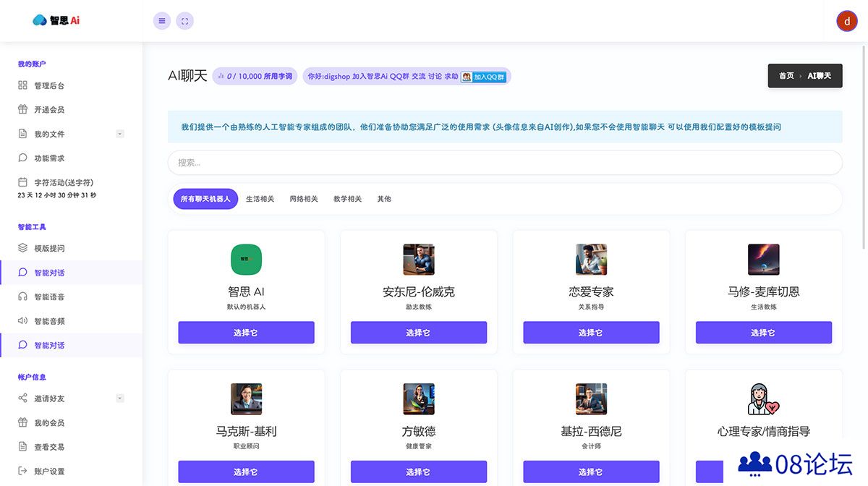Click the 马修-麦库切恩 avatar image
868x486 pixels.
(x=764, y=259)
